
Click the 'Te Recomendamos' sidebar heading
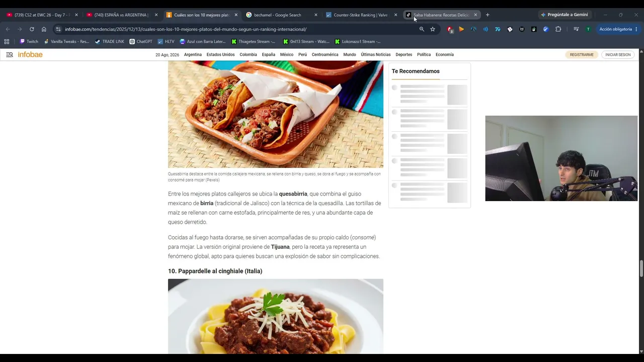pyautogui.click(x=416, y=71)
